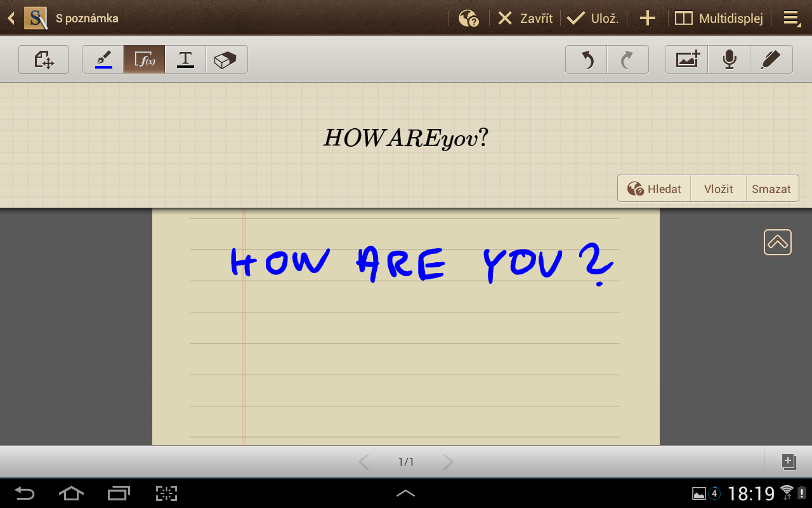
Task: Start voice recording with the microphone
Action: [730, 60]
